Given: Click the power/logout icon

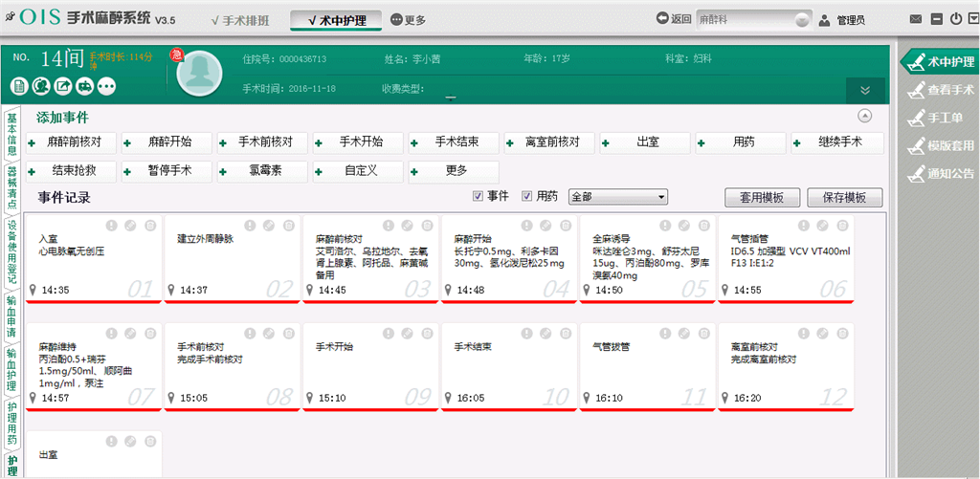Looking at the screenshot, I should pos(953,19).
